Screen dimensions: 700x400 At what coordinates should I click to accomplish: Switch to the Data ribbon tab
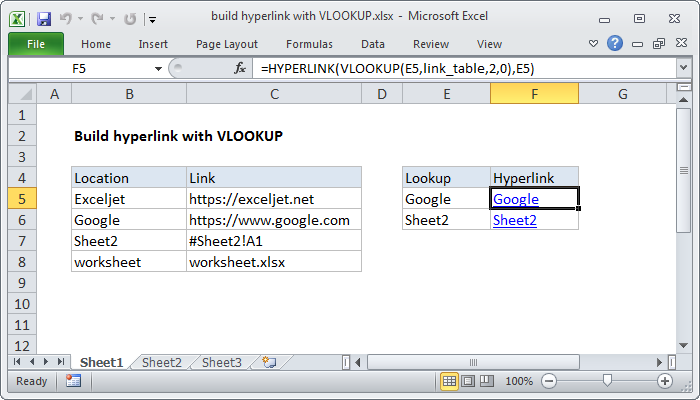pyautogui.click(x=373, y=44)
